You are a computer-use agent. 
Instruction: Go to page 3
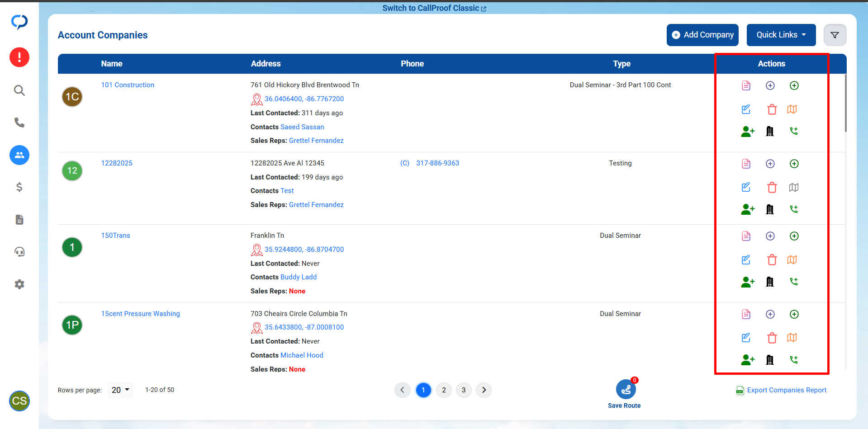tap(464, 390)
